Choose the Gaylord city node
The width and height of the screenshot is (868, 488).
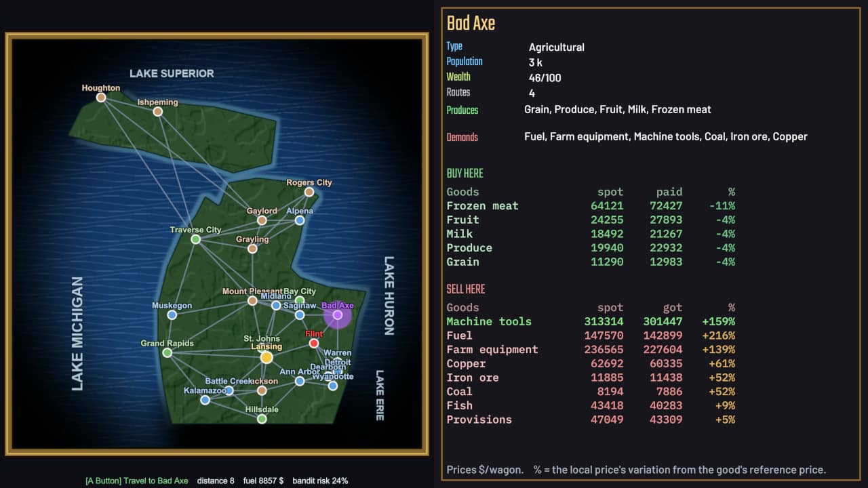tap(262, 220)
